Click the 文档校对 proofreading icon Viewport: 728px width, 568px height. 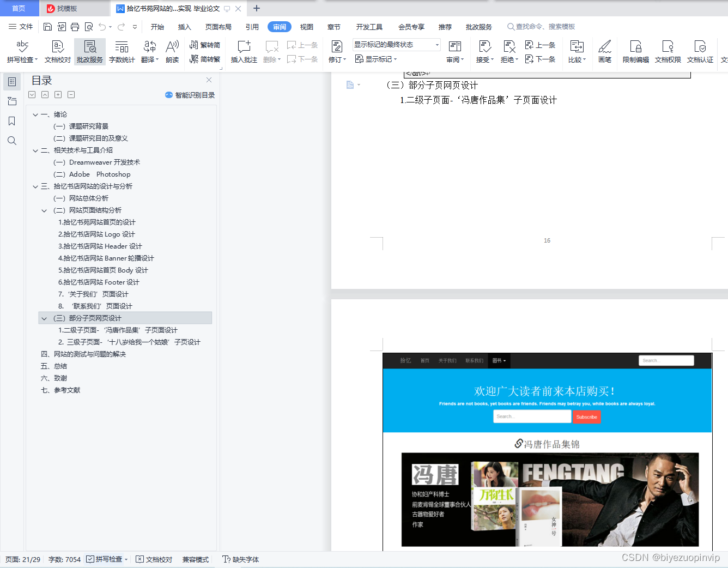coord(58,52)
